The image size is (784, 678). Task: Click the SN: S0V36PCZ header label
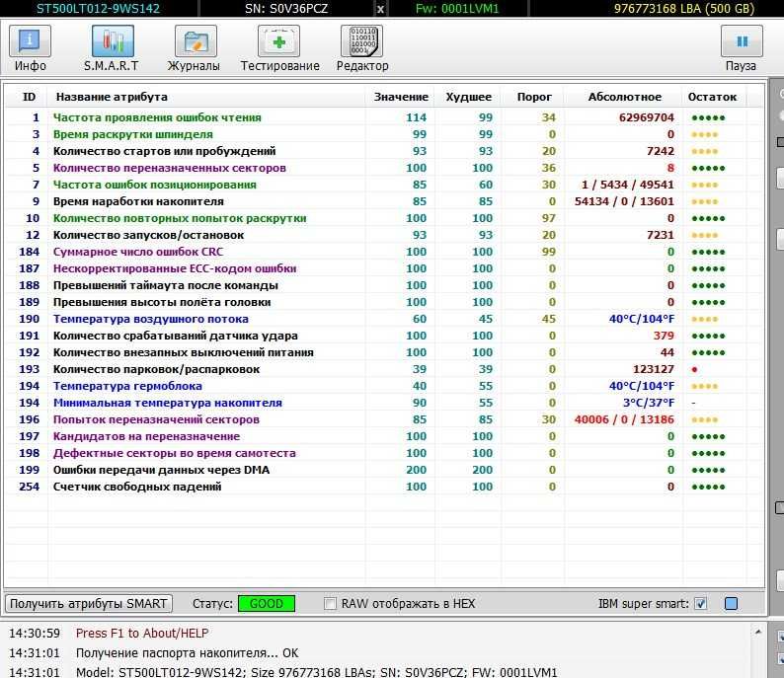tap(286, 9)
